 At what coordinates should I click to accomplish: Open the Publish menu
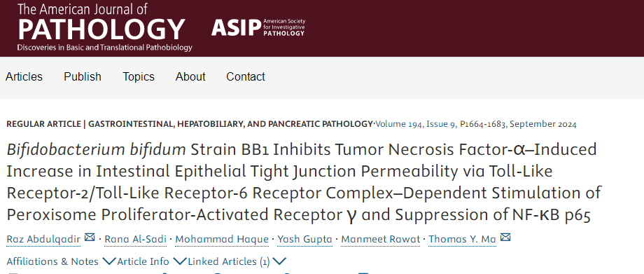pos(83,77)
